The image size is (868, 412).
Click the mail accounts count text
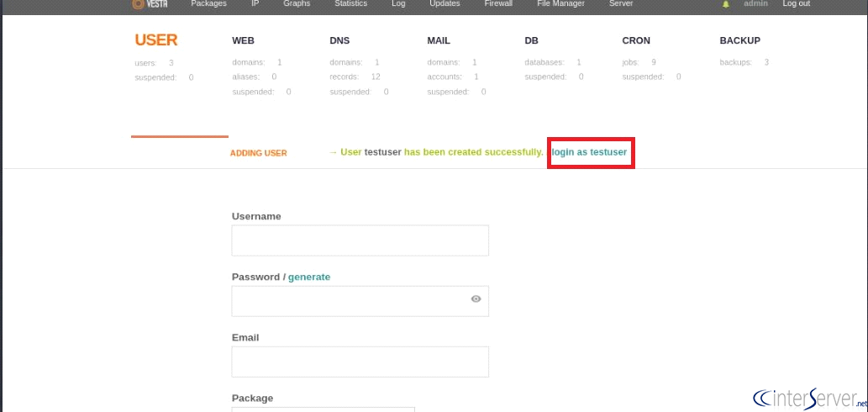click(453, 77)
